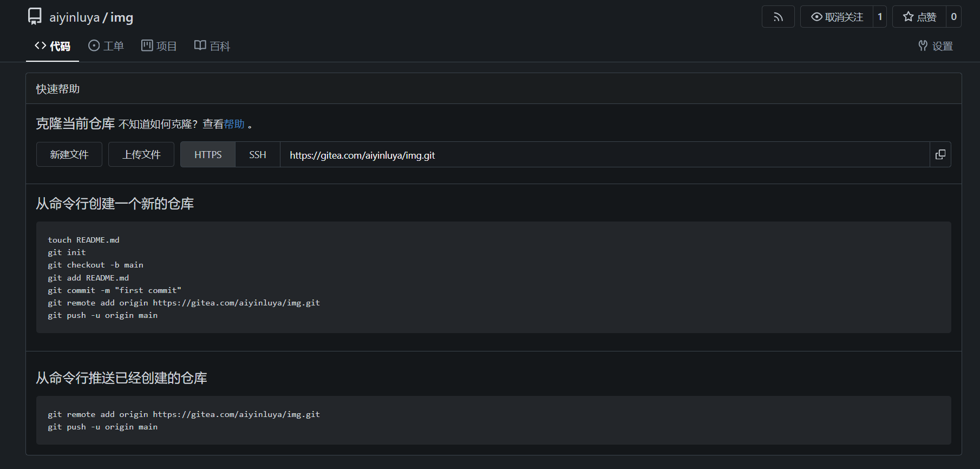Screen dimensions: 980x469
Task: Switch to the 项目 projects tab
Action: [x=159, y=46]
